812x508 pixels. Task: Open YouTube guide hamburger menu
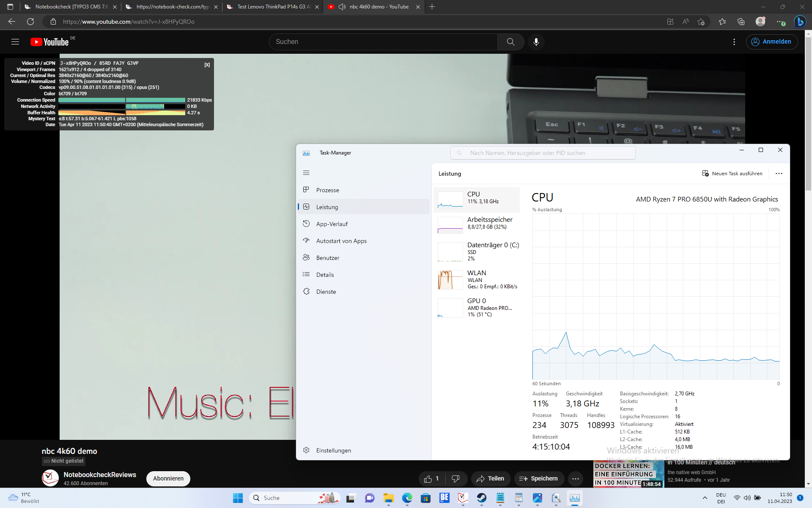pos(15,41)
